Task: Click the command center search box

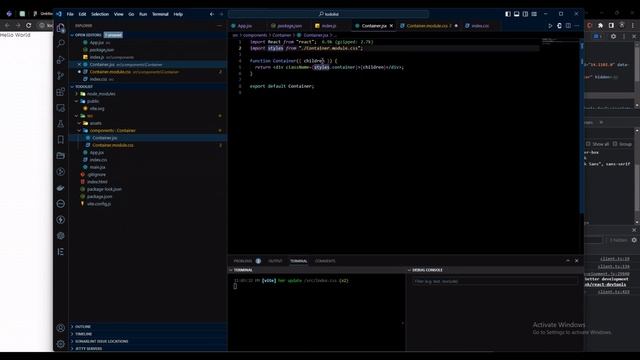Action: pos(329,14)
